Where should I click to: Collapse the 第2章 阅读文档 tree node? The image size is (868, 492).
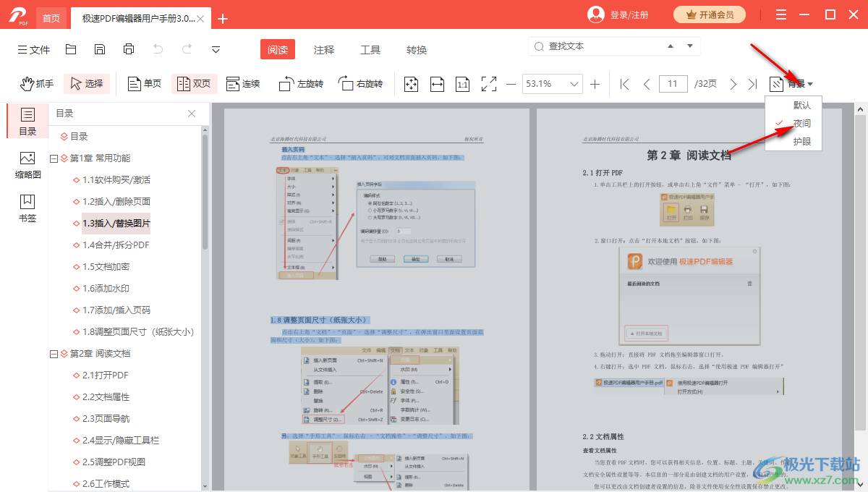coord(54,354)
